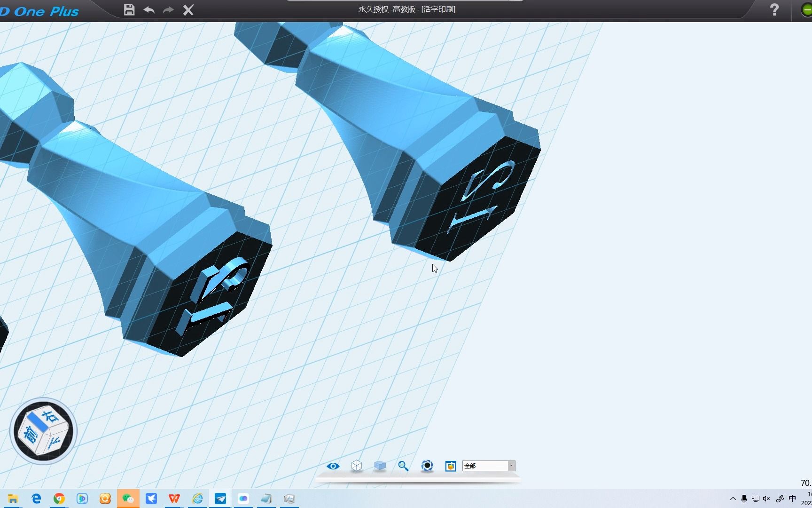Open Google Chrome from taskbar

pyautogui.click(x=59, y=499)
